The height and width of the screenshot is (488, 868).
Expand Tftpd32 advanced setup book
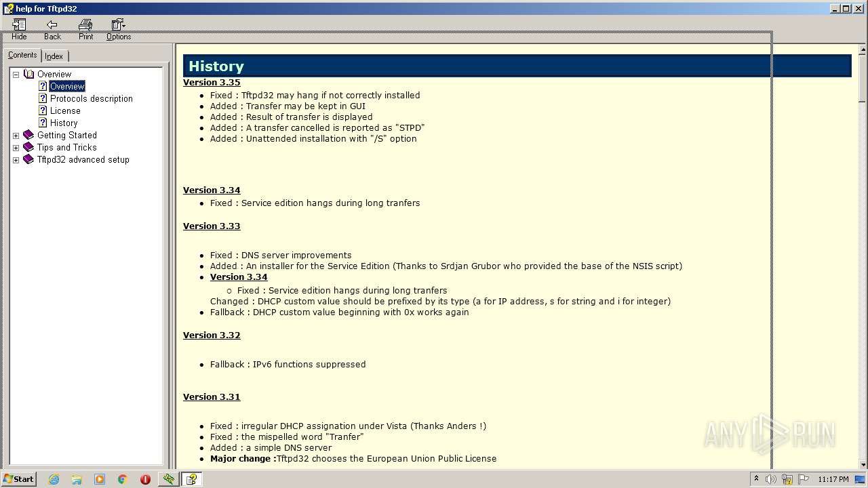click(x=16, y=160)
